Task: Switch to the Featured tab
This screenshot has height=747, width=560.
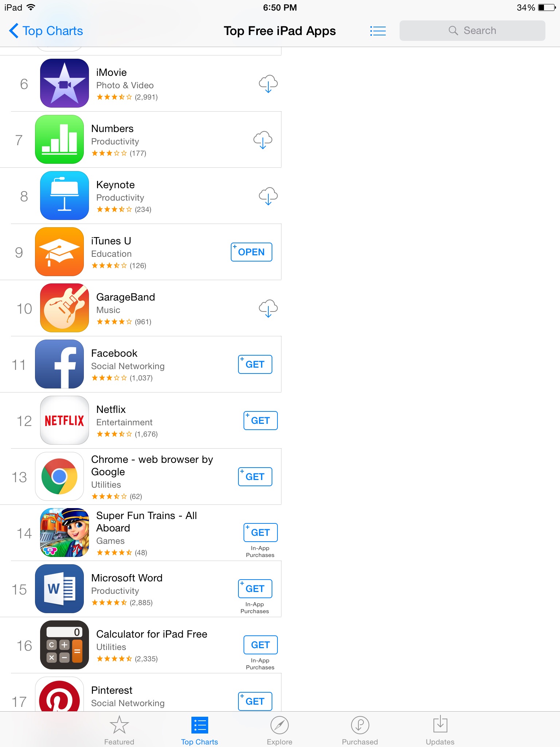Action: coord(119,730)
